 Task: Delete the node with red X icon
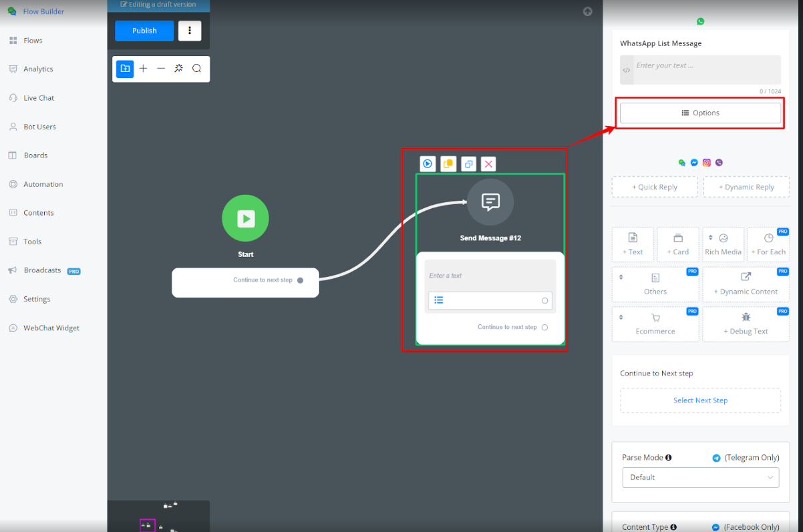pyautogui.click(x=488, y=164)
